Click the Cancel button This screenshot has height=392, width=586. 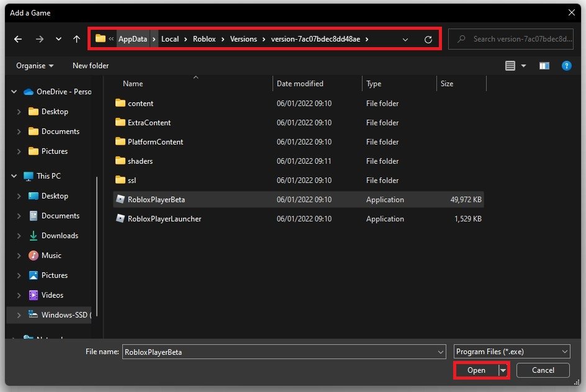[x=543, y=370]
